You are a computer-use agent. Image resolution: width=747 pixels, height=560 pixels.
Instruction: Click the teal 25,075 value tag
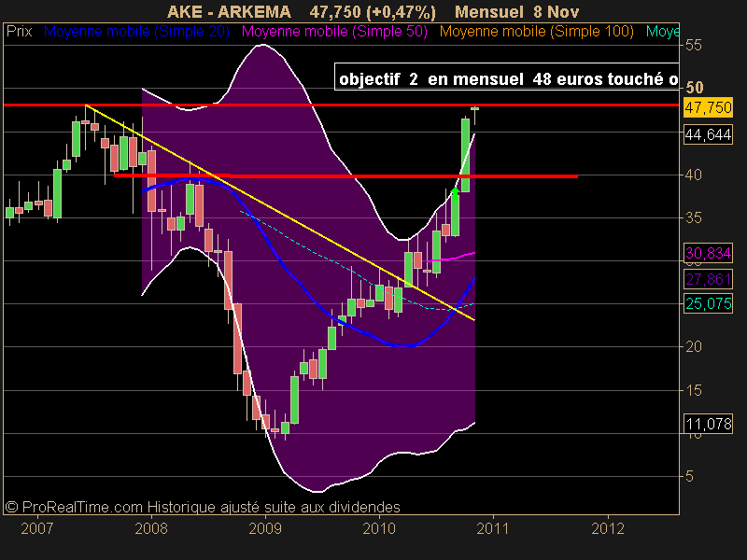[708, 303]
